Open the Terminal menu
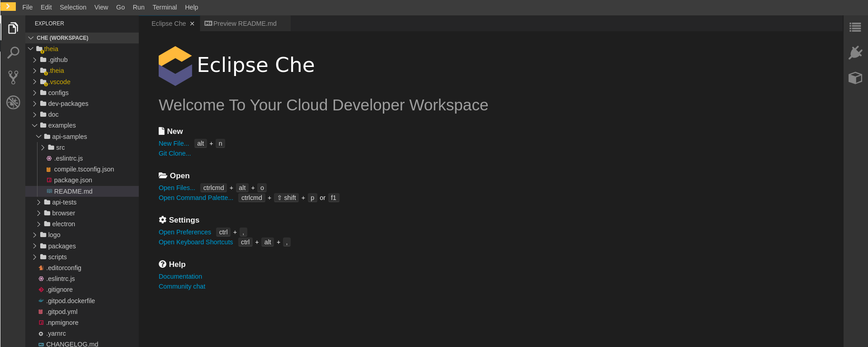This screenshot has height=347, width=868. click(x=165, y=7)
